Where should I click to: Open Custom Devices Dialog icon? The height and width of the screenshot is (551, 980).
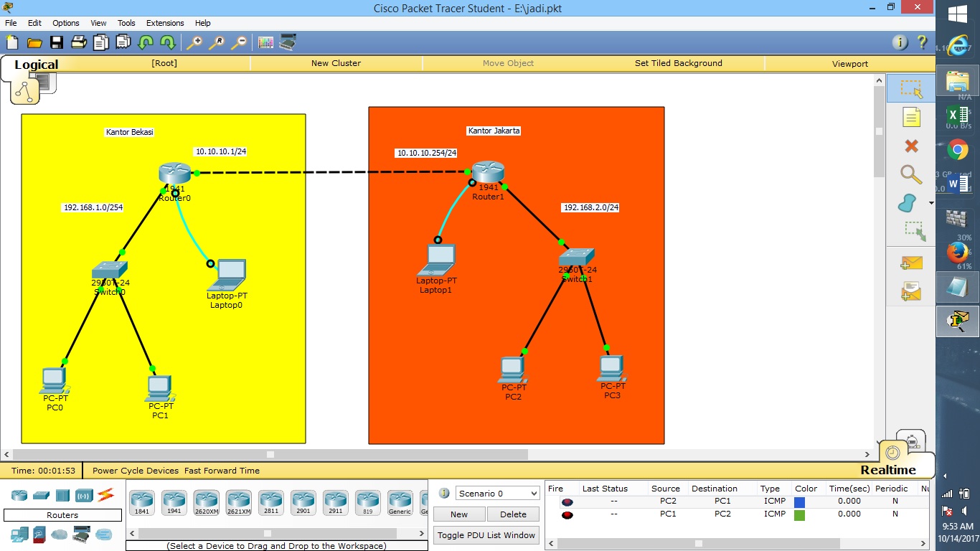tap(288, 42)
